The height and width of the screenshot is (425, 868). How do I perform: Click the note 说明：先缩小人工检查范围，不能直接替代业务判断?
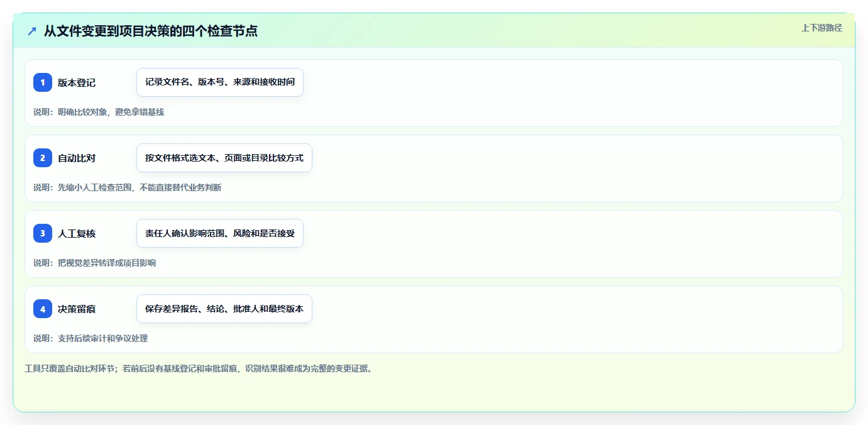click(x=127, y=187)
